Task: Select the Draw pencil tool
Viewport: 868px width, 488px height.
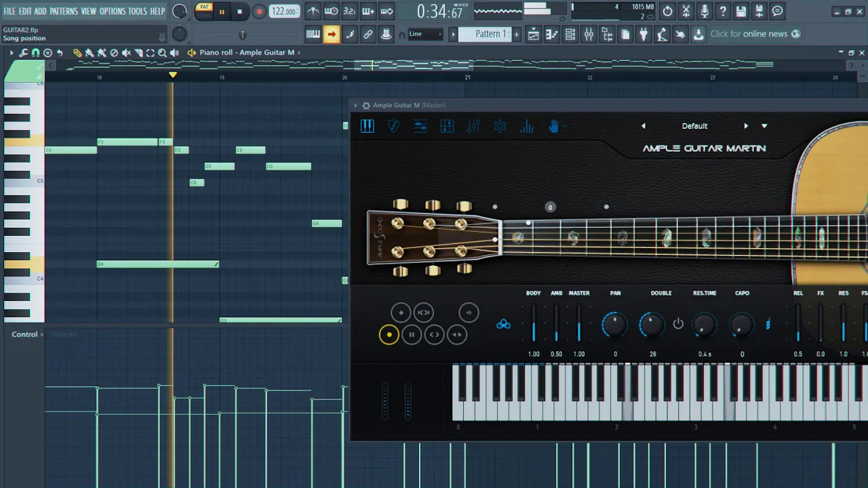Action: (77, 52)
